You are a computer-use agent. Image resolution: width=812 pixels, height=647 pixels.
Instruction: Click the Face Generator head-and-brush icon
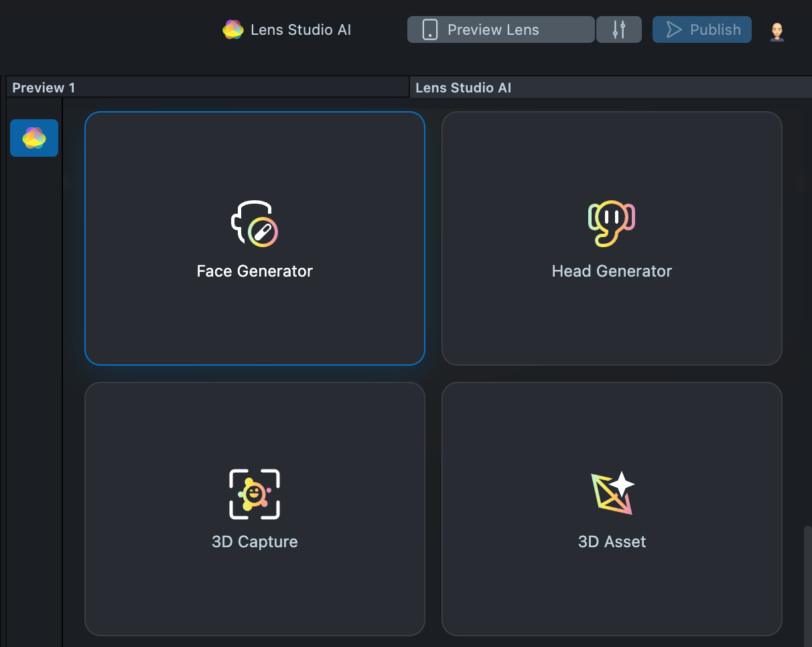[x=255, y=224]
